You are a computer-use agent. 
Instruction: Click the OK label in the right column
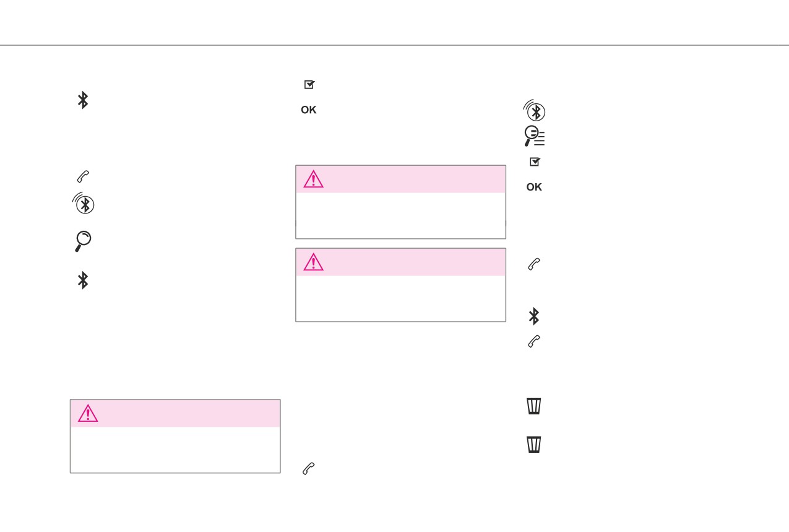(534, 187)
